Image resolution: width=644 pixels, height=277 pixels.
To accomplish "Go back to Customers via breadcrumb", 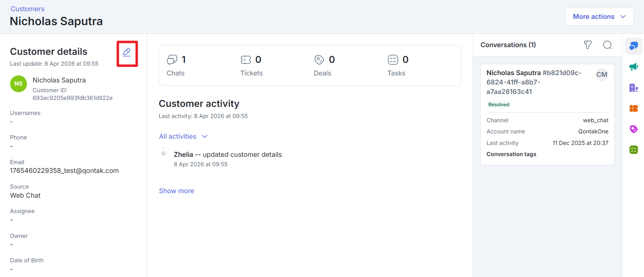I will (28, 9).
